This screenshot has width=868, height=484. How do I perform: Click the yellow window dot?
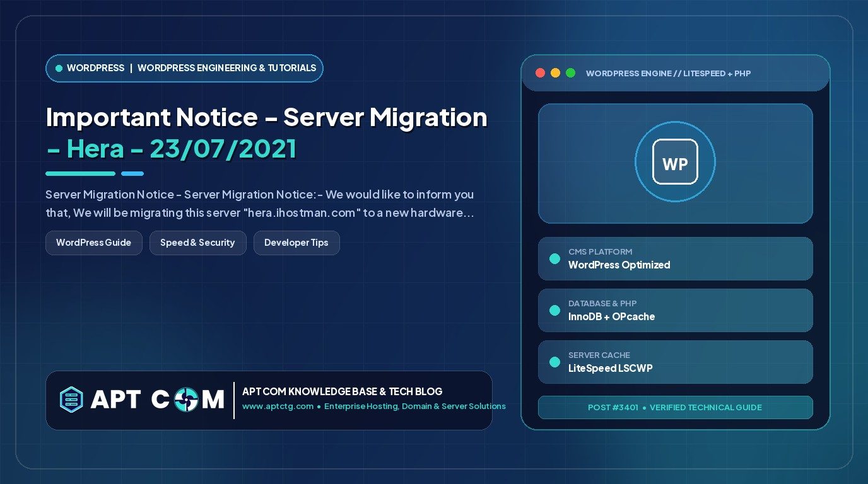coord(555,73)
